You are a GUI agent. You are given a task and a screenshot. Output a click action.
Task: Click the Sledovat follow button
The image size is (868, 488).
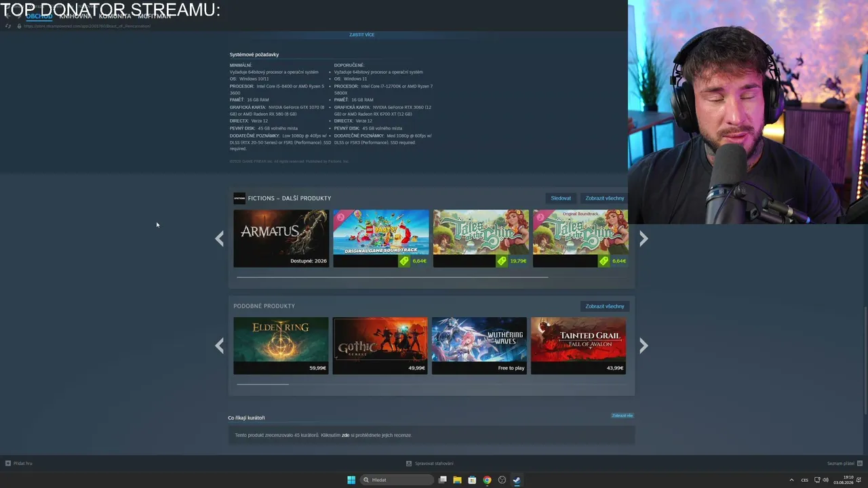point(561,199)
